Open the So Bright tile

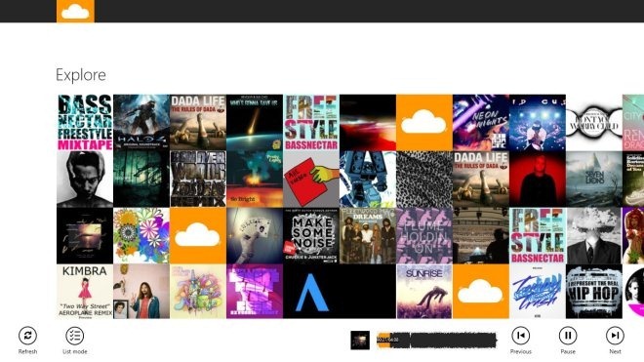(x=255, y=180)
